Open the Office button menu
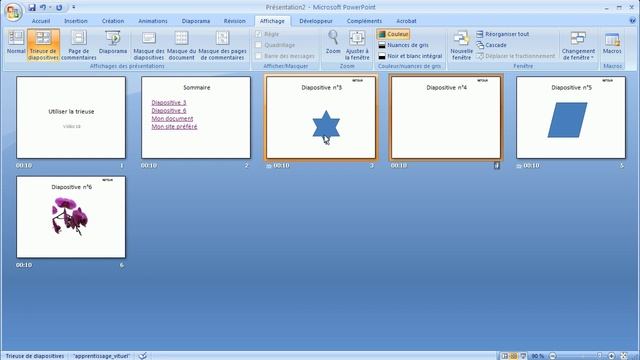This screenshot has height=360, width=640. [x=13, y=12]
